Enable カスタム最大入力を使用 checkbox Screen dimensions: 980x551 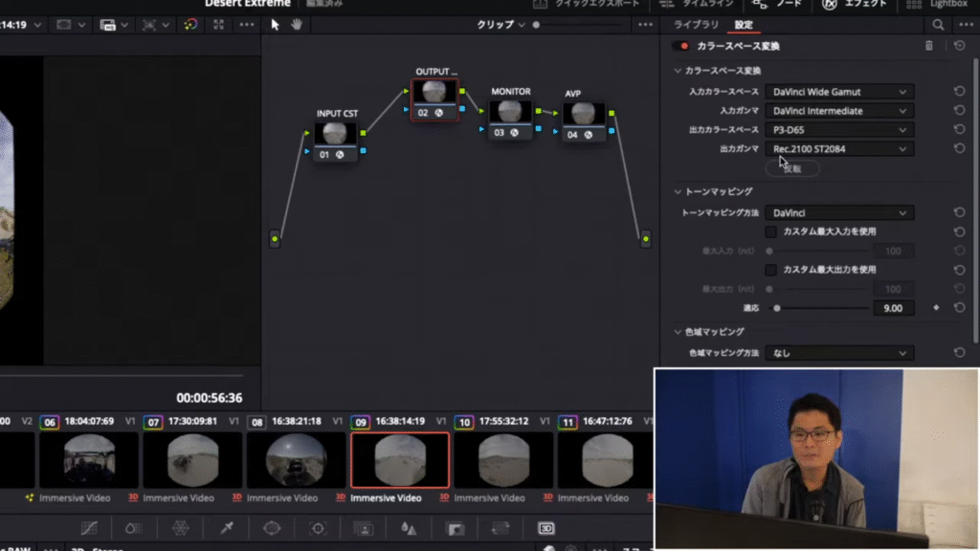click(770, 231)
